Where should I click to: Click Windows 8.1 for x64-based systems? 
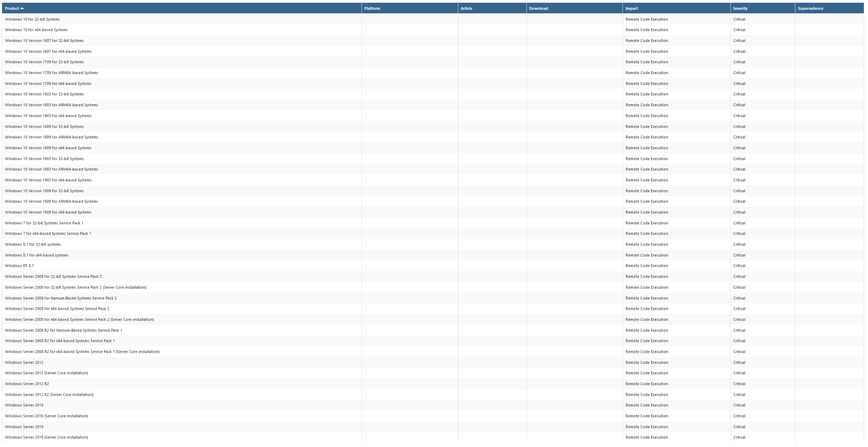(x=37, y=255)
